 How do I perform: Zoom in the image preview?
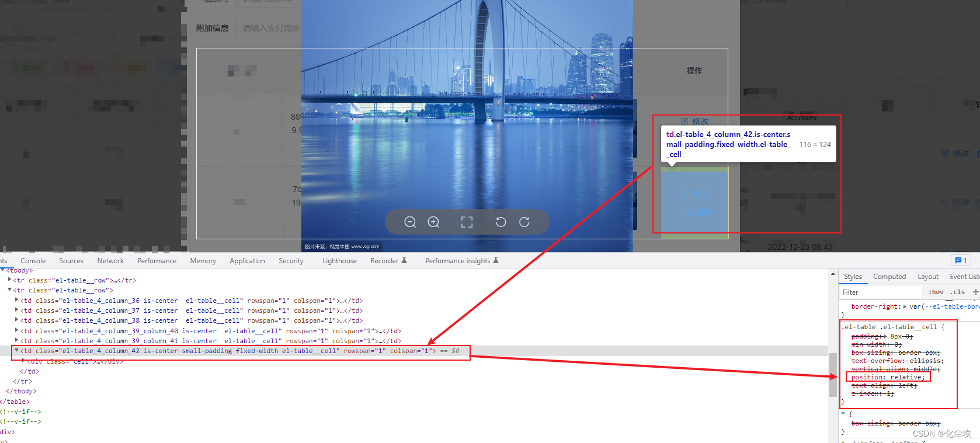(433, 222)
